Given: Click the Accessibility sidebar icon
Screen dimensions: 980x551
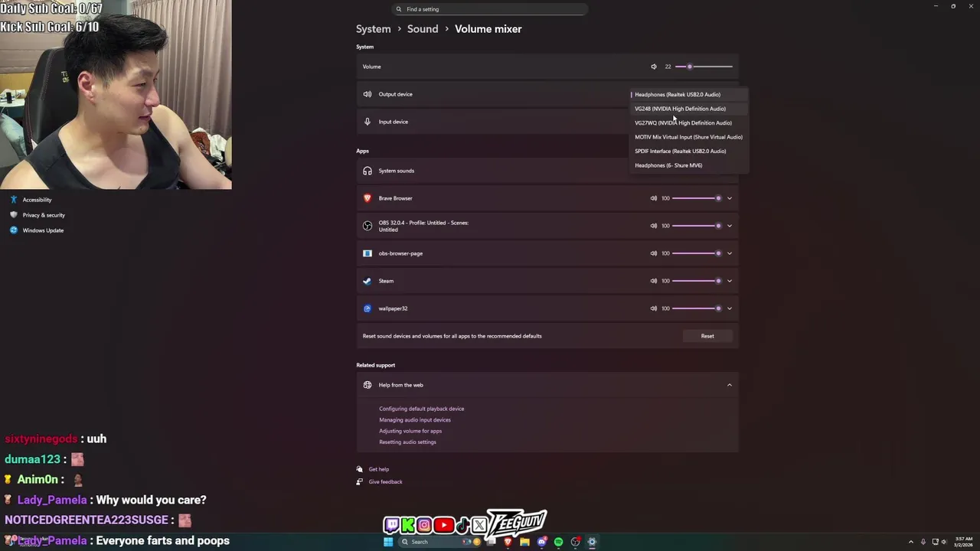Looking at the screenshot, I should 13,200.
